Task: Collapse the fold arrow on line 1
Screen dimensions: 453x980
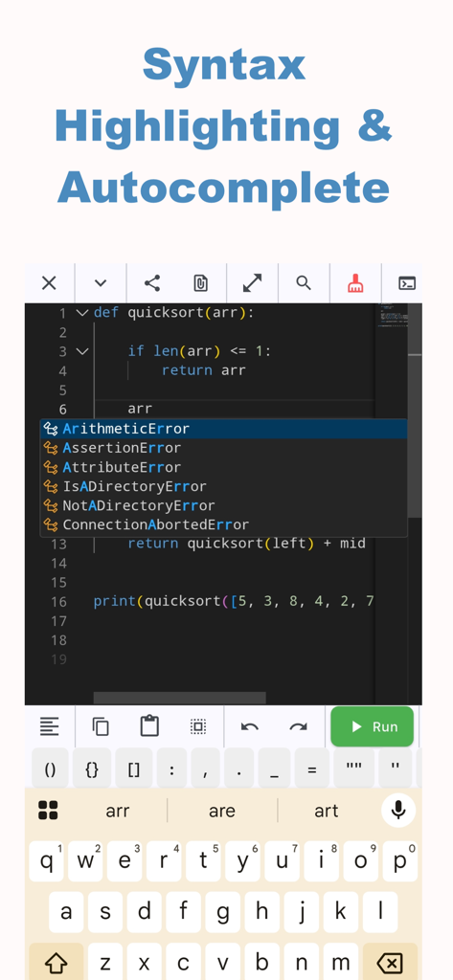Action: tap(82, 313)
